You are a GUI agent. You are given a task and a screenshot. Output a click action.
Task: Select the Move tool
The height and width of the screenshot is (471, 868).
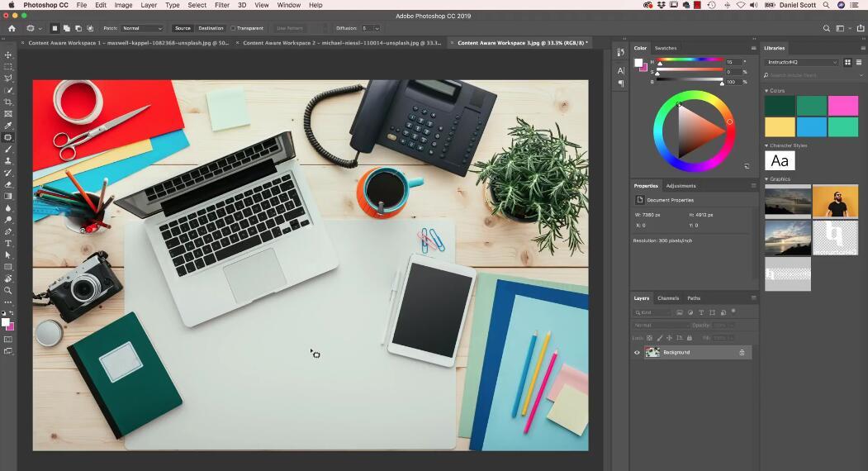pos(8,55)
